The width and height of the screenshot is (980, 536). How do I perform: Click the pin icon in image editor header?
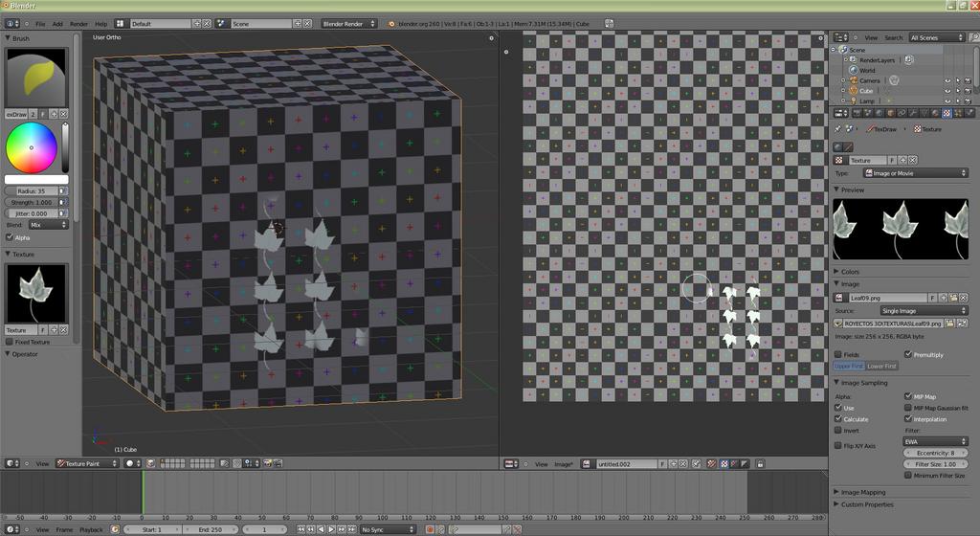click(696, 463)
